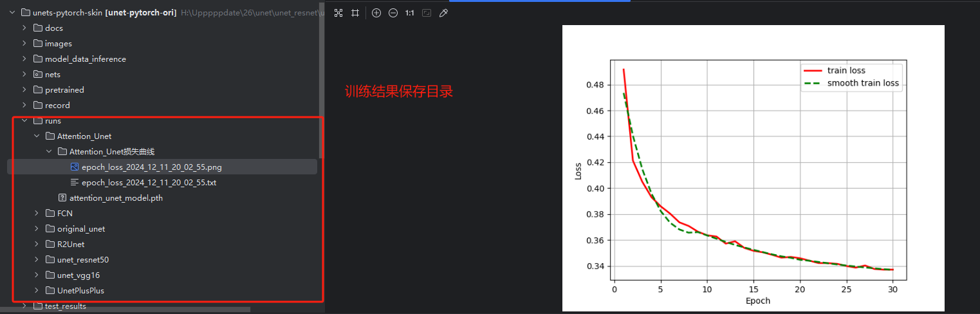Expand the images folder arrow
The height and width of the screenshot is (314, 980).
24,43
